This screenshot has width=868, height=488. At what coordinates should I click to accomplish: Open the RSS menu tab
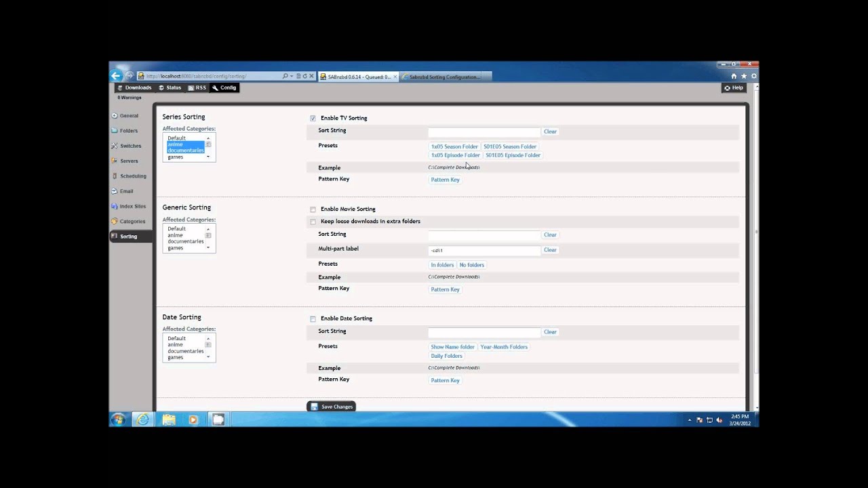197,87
